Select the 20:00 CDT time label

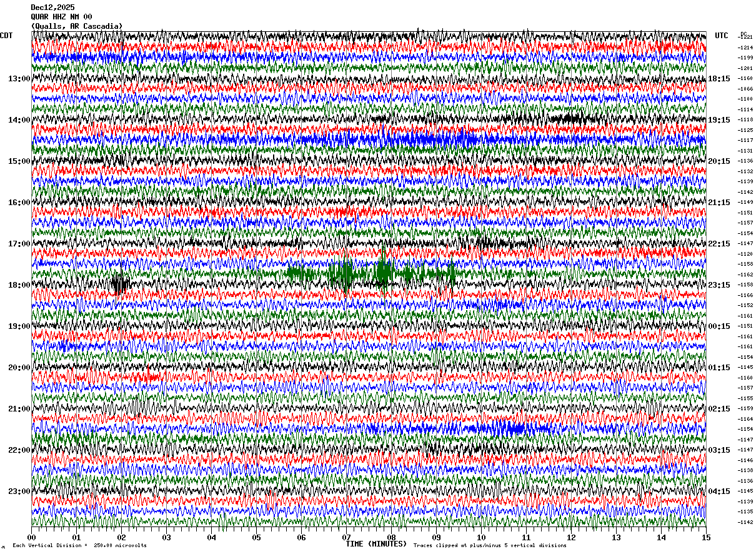click(x=19, y=368)
